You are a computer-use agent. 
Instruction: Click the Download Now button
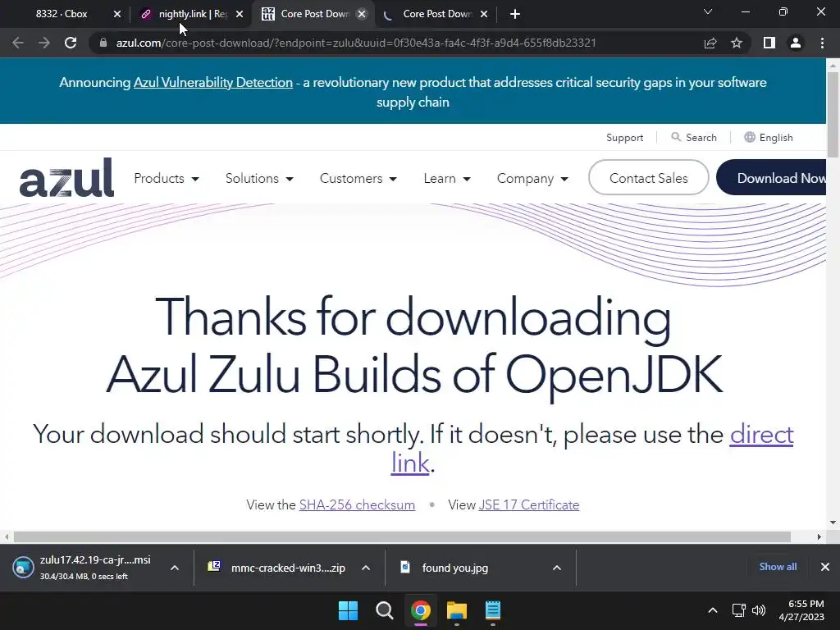click(x=771, y=178)
